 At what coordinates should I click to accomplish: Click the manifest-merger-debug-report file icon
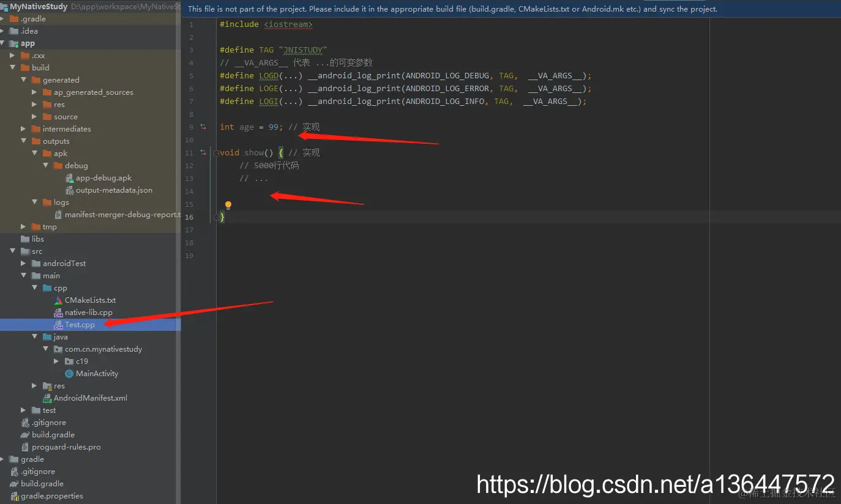(x=59, y=215)
